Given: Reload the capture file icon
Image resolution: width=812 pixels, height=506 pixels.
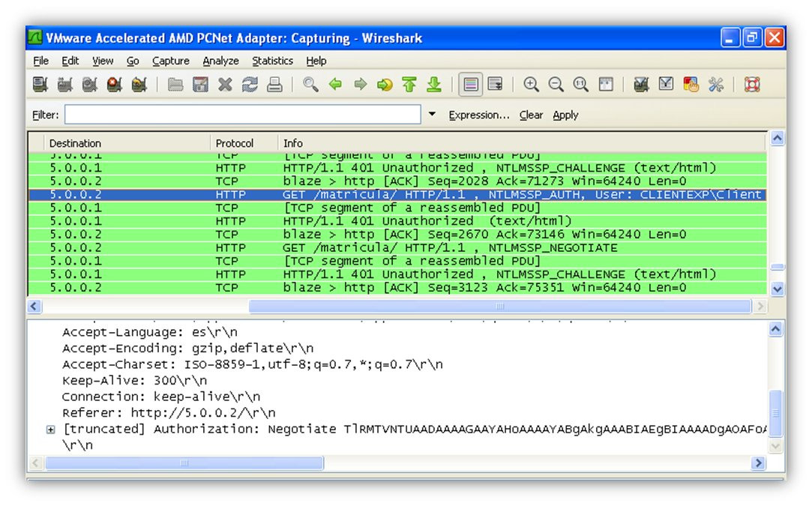Looking at the screenshot, I should [x=250, y=84].
